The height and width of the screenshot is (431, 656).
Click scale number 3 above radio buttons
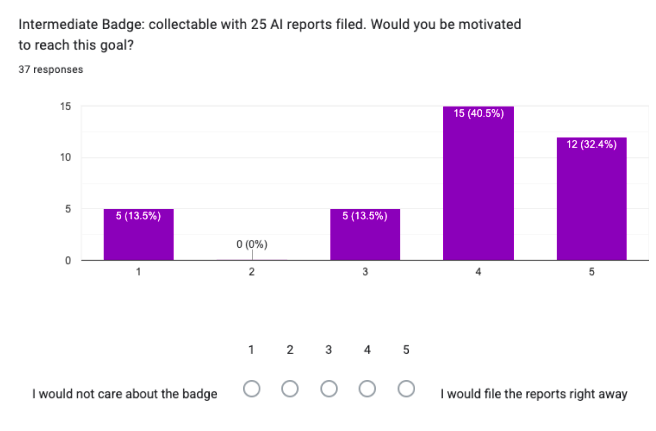coord(328,349)
